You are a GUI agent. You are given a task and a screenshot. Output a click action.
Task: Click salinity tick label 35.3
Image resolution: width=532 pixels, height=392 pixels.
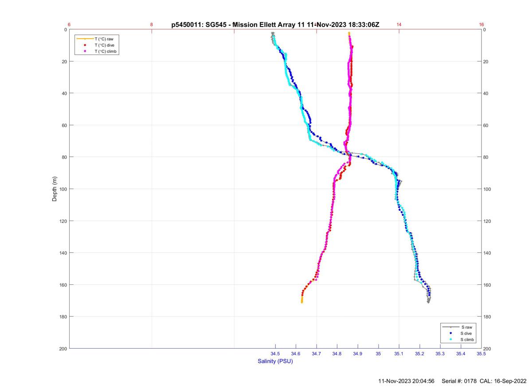(x=440, y=353)
